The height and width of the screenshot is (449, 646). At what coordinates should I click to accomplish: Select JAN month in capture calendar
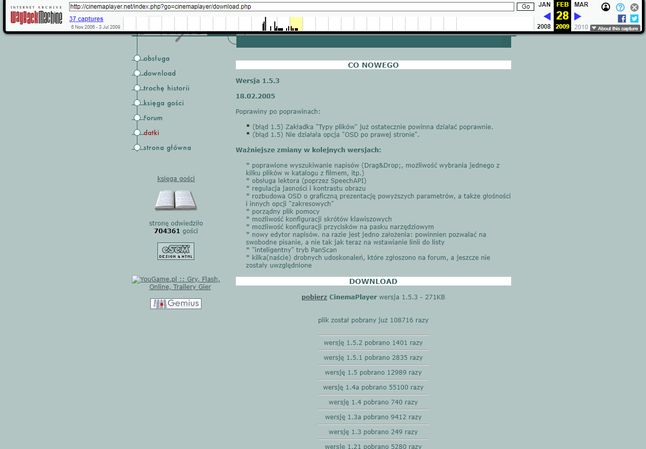[544, 5]
